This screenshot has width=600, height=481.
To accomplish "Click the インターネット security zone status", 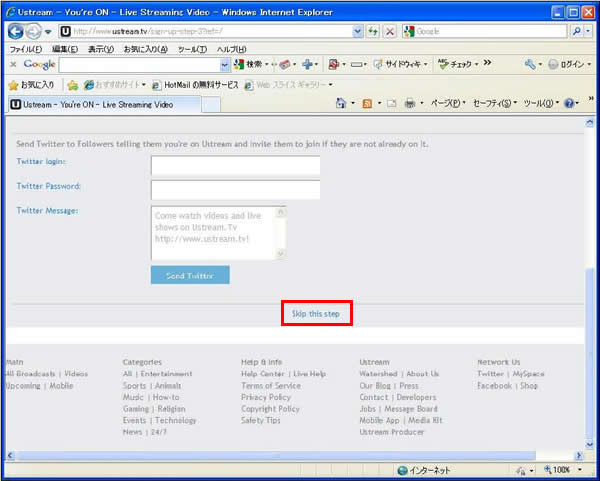I will coord(424,470).
